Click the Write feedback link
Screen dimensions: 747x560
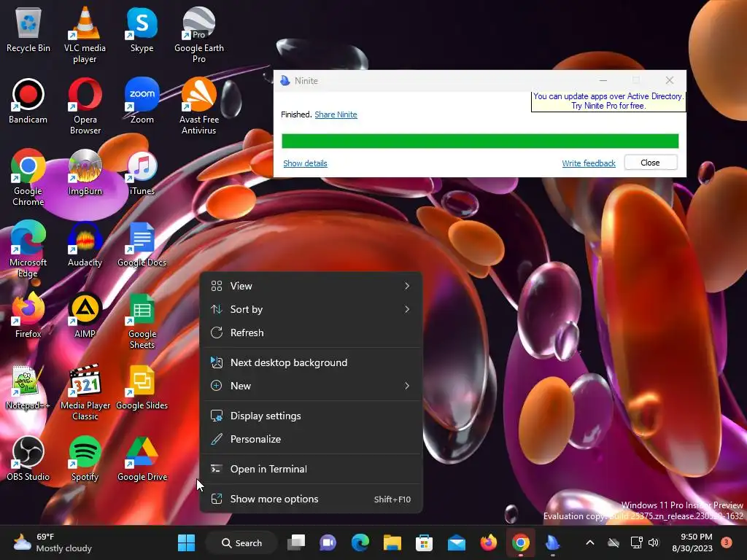pyautogui.click(x=589, y=163)
